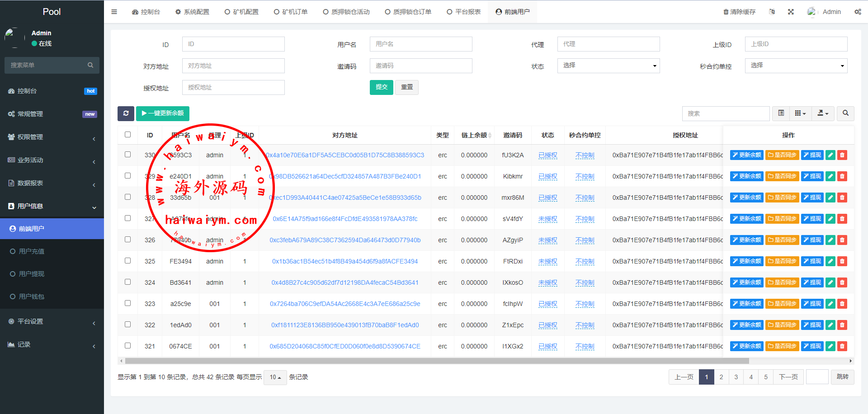Tick the checkbox for user ID 321

pos(128,346)
